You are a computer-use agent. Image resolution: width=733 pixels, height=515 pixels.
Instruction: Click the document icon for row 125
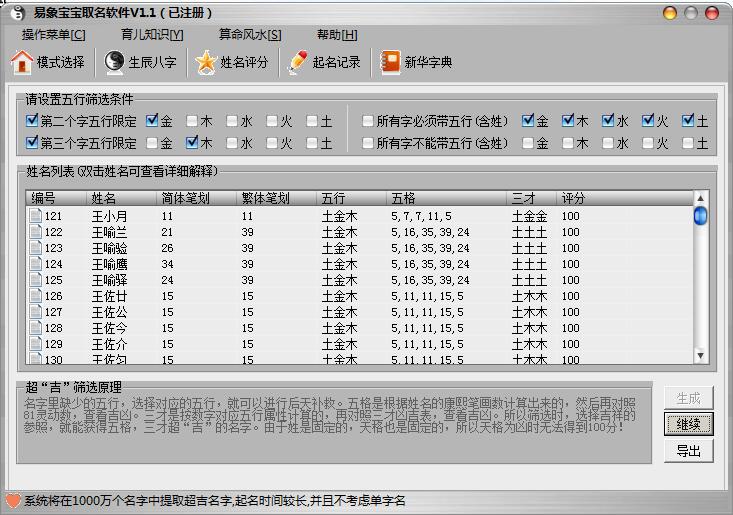[x=35, y=280]
